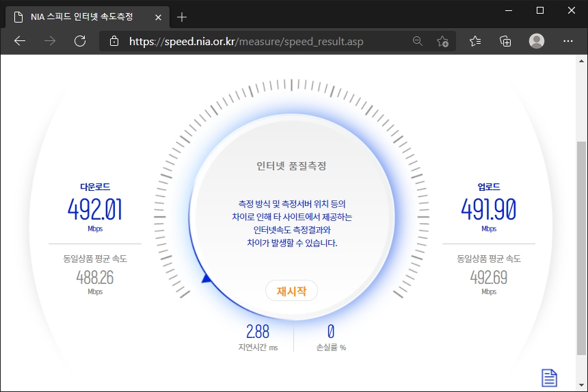Close the NIA speed test tab
Image resolution: width=588 pixels, height=392 pixels.
(x=158, y=17)
